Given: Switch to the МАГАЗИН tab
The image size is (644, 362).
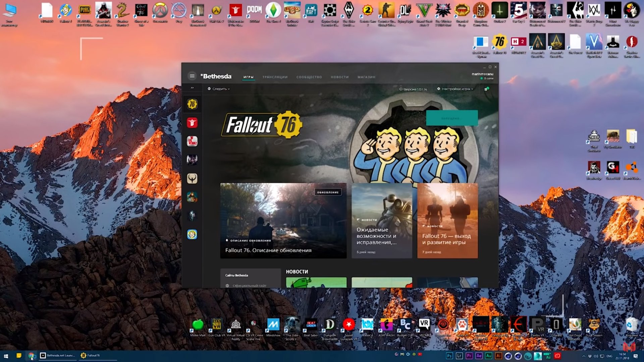Looking at the screenshot, I should click(366, 77).
